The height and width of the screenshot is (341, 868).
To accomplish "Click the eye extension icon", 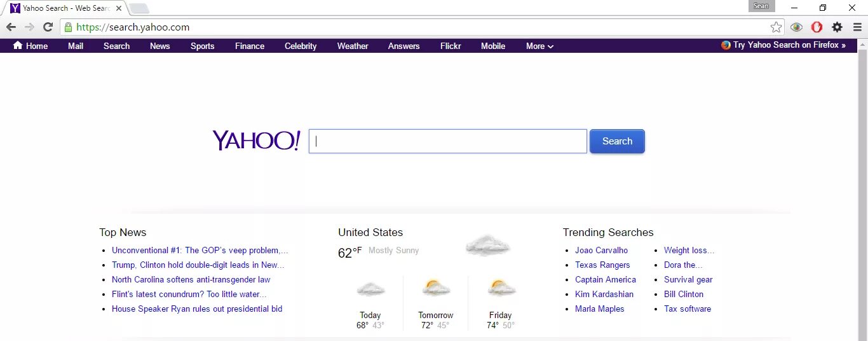I will point(797,27).
